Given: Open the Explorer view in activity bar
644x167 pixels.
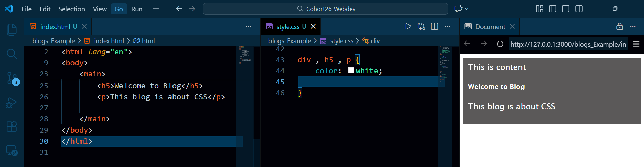Looking at the screenshot, I should pyautogui.click(x=12, y=30).
